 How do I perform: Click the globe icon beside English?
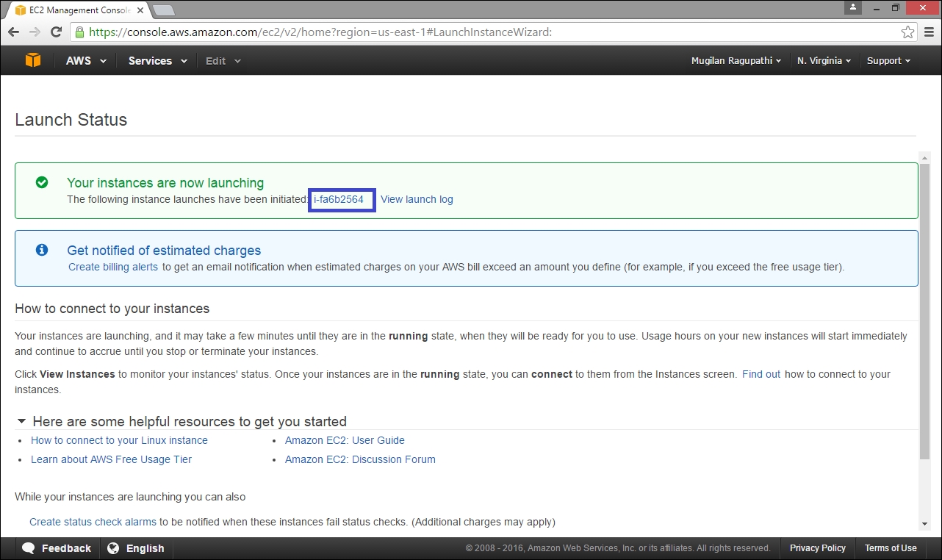pos(113,548)
